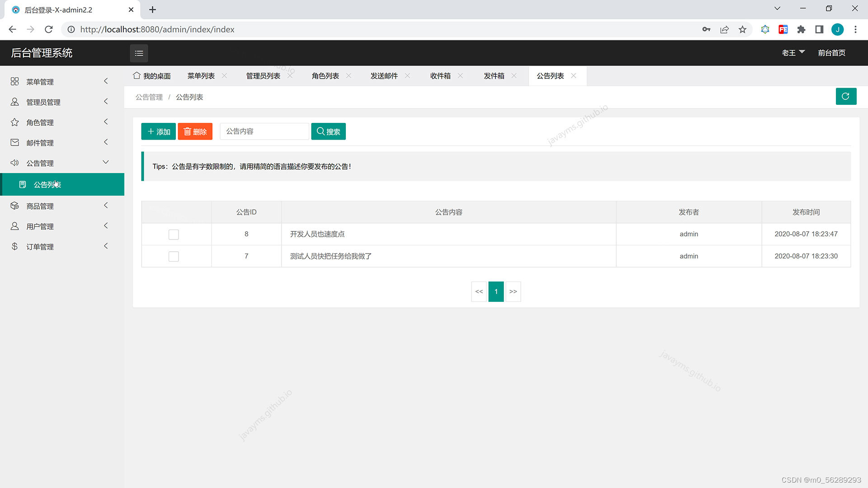This screenshot has height=488, width=868.
Task: Click the 管理员管理 person icon
Action: coord(14,102)
